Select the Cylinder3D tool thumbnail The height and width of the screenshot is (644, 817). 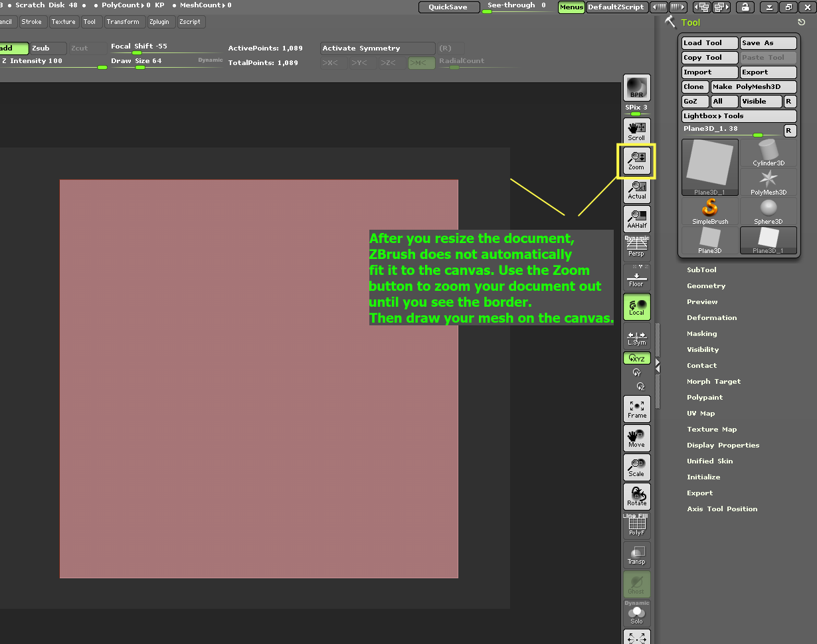769,153
